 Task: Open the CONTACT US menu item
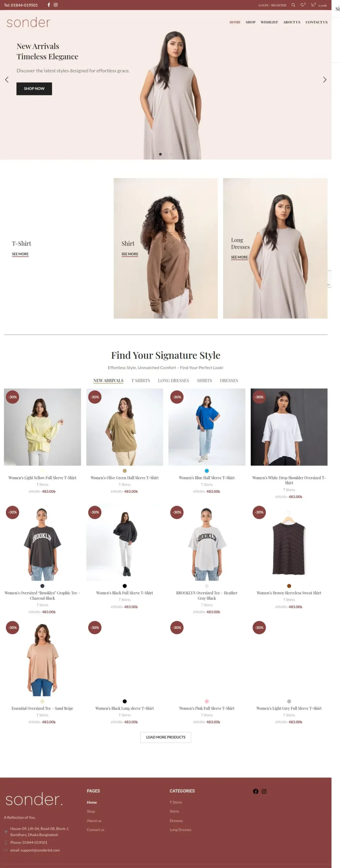pos(316,22)
